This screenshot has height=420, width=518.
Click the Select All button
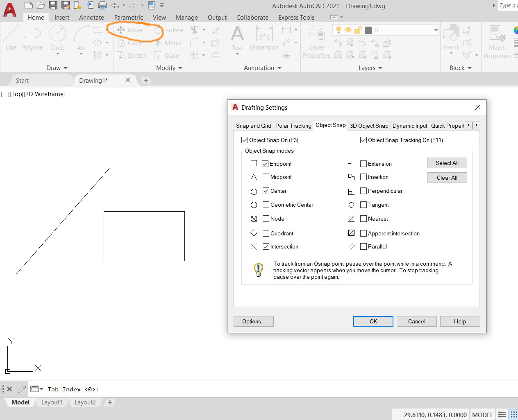point(447,163)
